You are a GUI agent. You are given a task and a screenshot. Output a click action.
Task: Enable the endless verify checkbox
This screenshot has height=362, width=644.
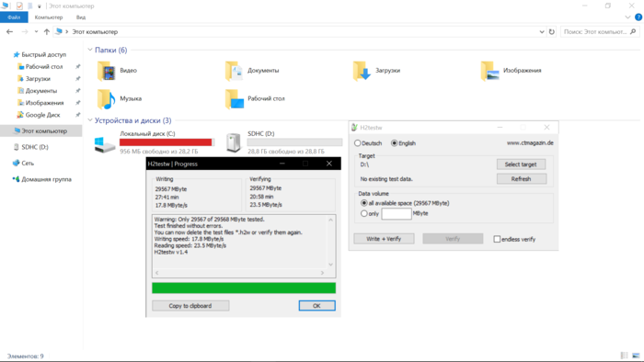pyautogui.click(x=497, y=239)
